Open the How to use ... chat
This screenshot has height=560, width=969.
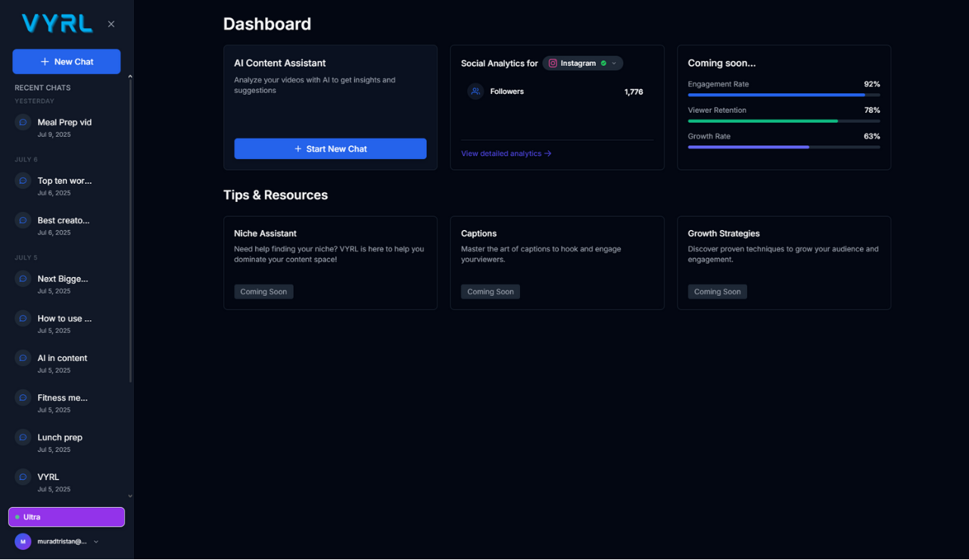coord(67,323)
